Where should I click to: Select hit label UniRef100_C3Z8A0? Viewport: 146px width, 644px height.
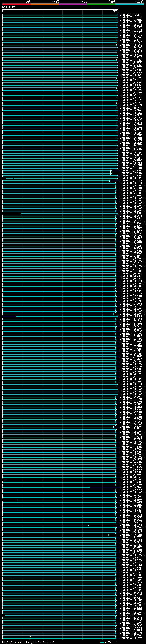coord(131,251)
